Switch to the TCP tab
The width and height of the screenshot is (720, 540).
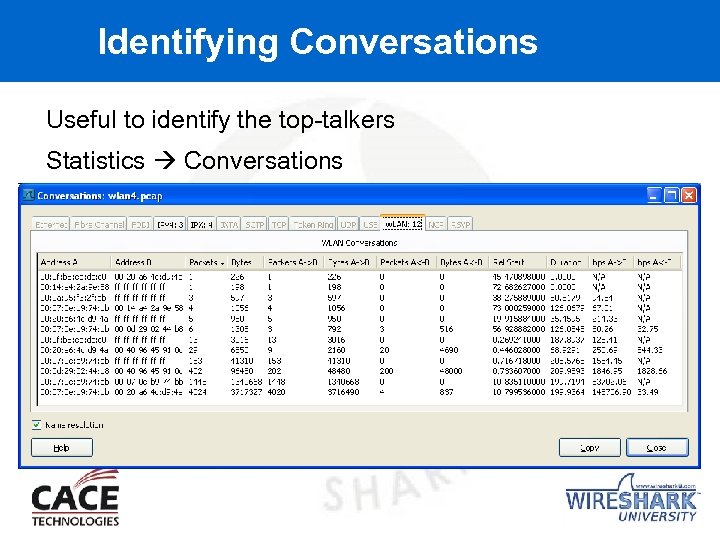[x=278, y=224]
